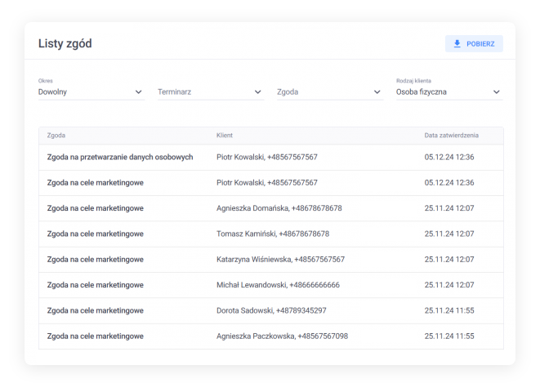Click the Klient column header
540x392 pixels.
(225, 135)
